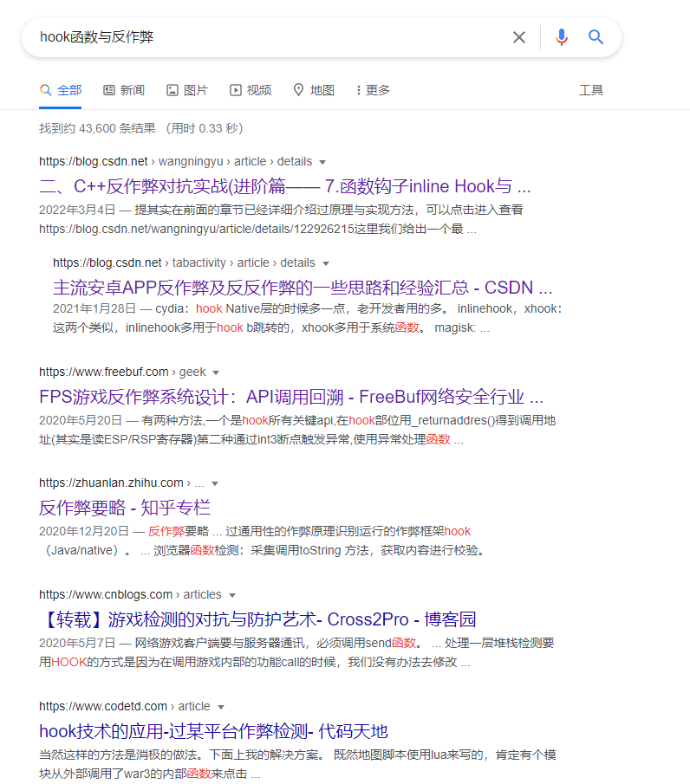Click the www.codetd.com › article URL

[x=125, y=707]
